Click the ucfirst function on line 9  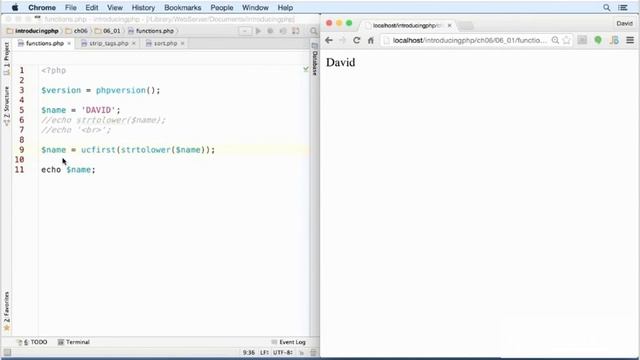(x=98, y=150)
